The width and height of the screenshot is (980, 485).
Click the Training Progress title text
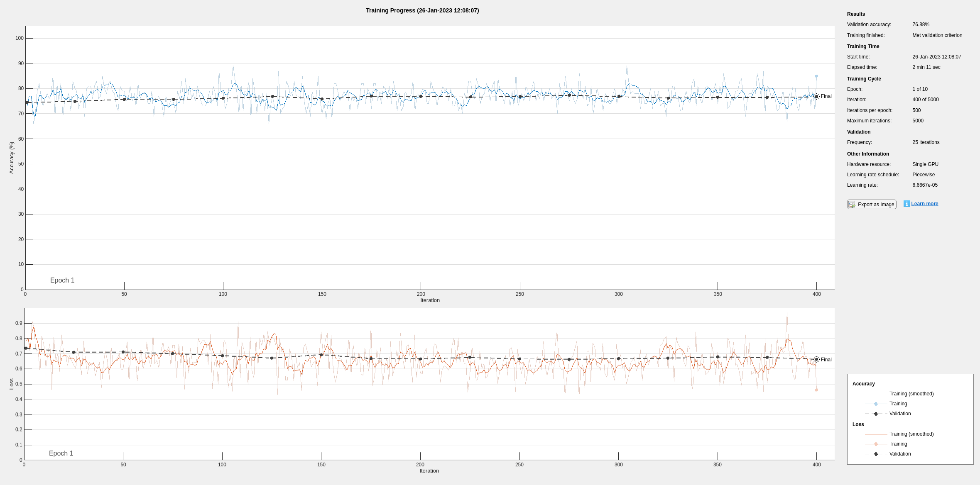(x=422, y=10)
